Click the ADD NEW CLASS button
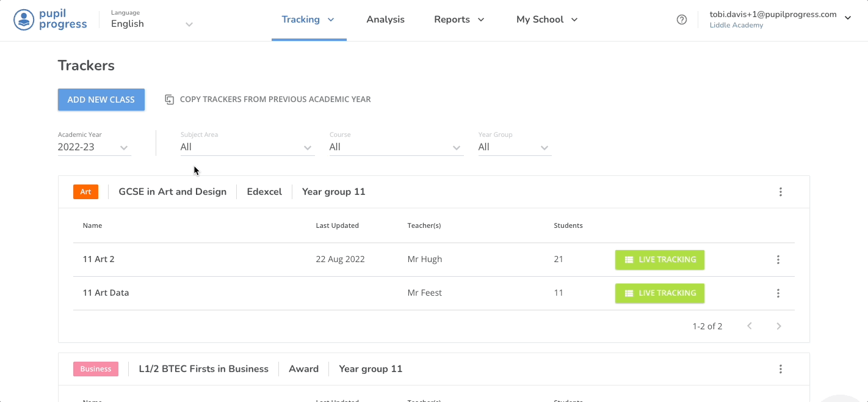 click(x=101, y=99)
